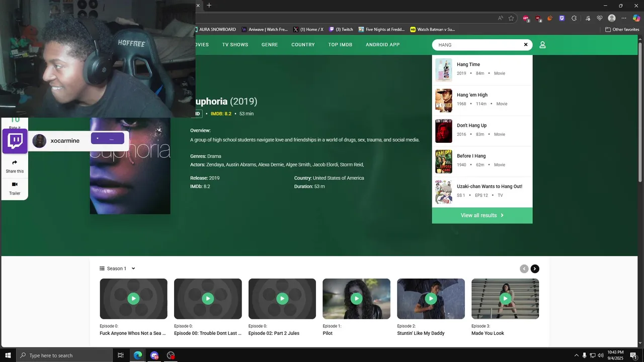Click the Euphoria poster image
The width and height of the screenshot is (644, 362).
click(130, 166)
